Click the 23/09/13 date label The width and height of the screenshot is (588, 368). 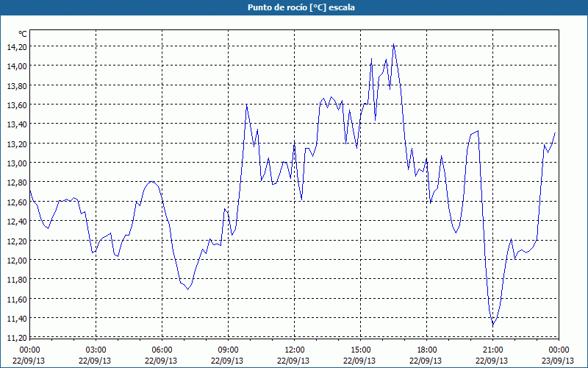point(558,361)
